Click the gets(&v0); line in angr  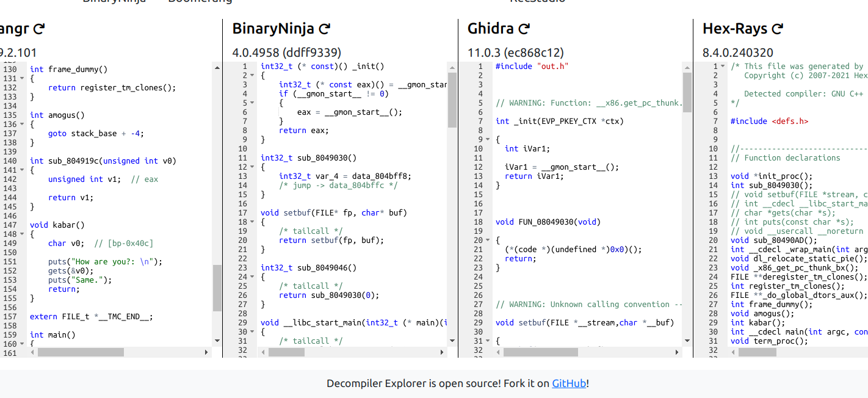pyautogui.click(x=71, y=271)
